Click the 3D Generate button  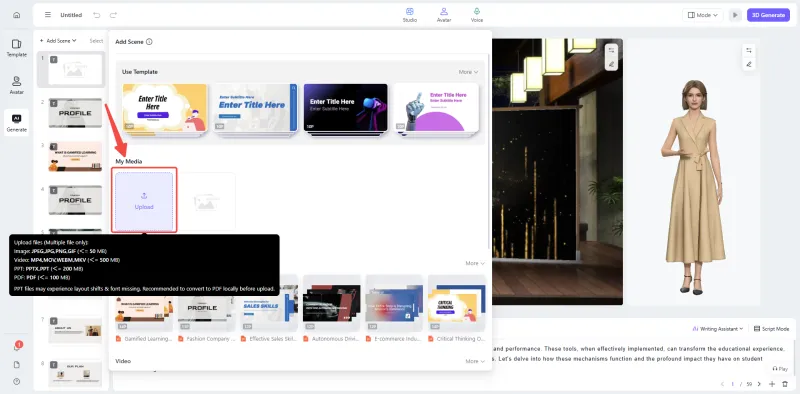768,15
